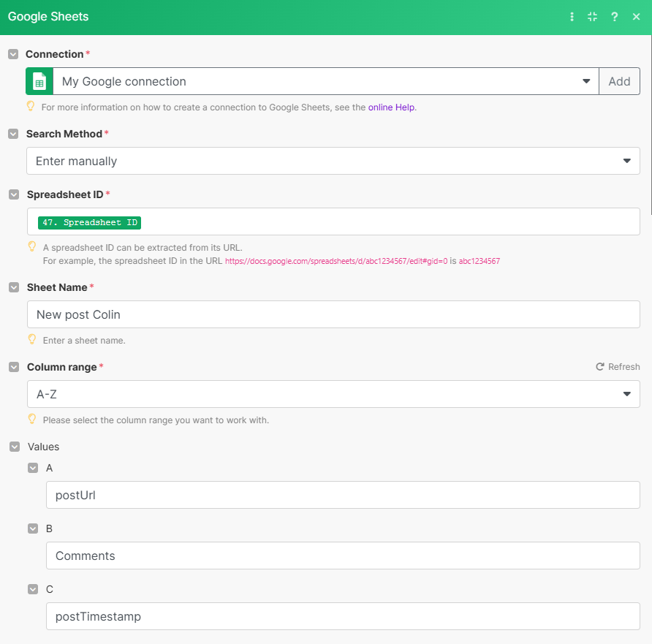Viewport: 652px width, 644px height.
Task: Click the lightbulb hint icon under Spreadsheet ID
Action: tap(32, 246)
